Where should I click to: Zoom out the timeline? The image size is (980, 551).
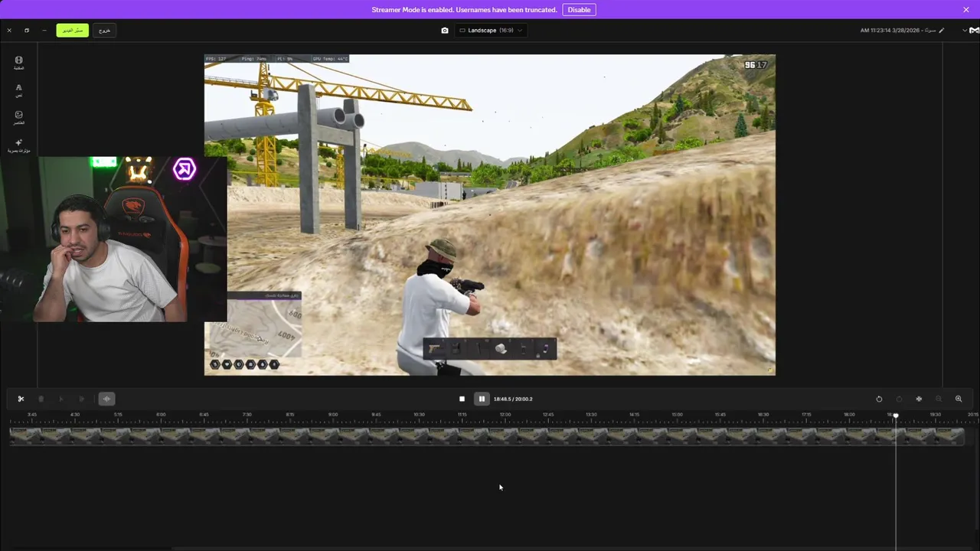point(939,399)
